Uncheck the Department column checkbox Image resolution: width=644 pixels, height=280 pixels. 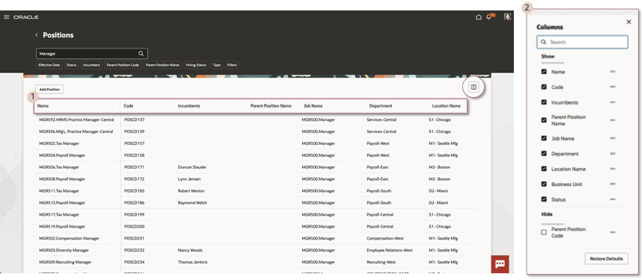click(x=544, y=153)
